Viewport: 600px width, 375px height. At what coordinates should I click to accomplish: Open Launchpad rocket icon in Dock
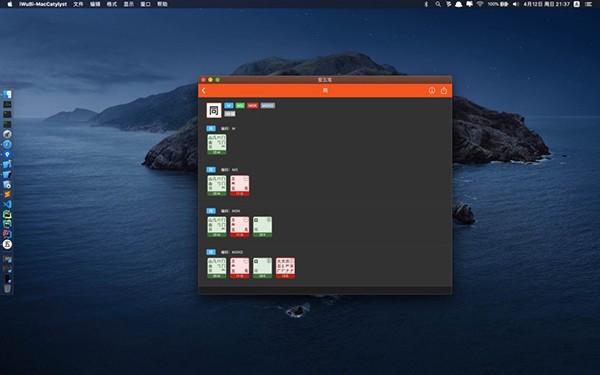pyautogui.click(x=7, y=134)
